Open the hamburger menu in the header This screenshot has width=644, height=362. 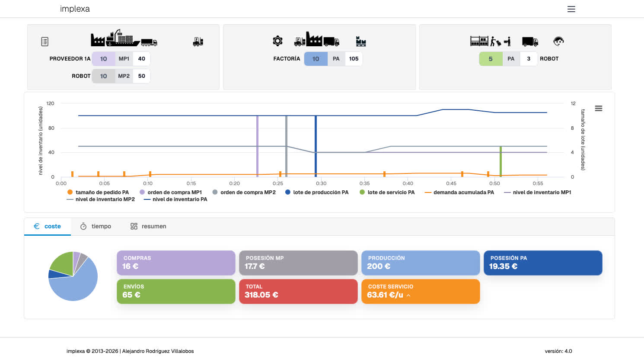click(571, 9)
